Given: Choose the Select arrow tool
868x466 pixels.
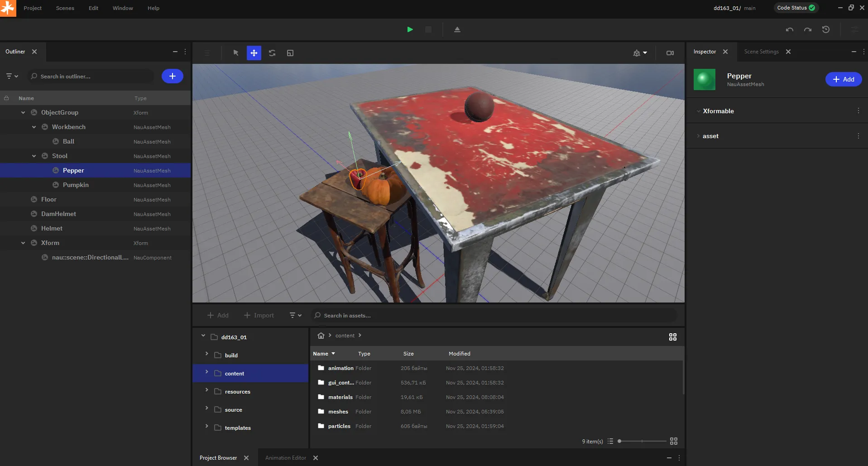Looking at the screenshot, I should 236,53.
